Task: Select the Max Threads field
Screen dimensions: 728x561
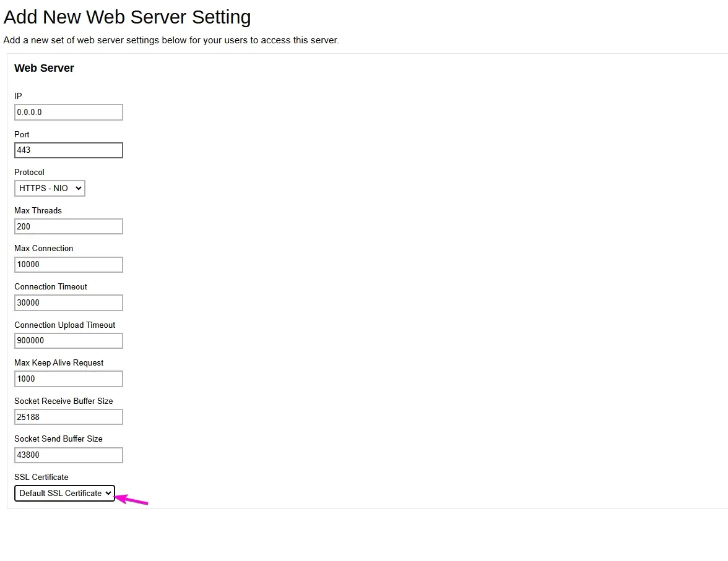Action: [68, 226]
